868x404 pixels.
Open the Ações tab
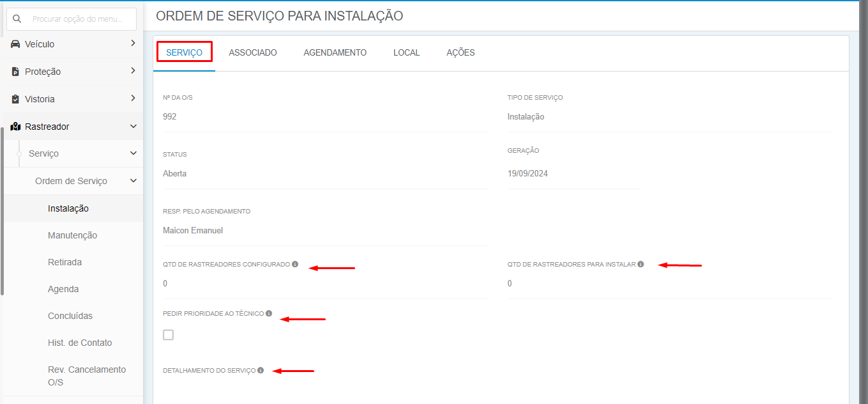pos(461,52)
